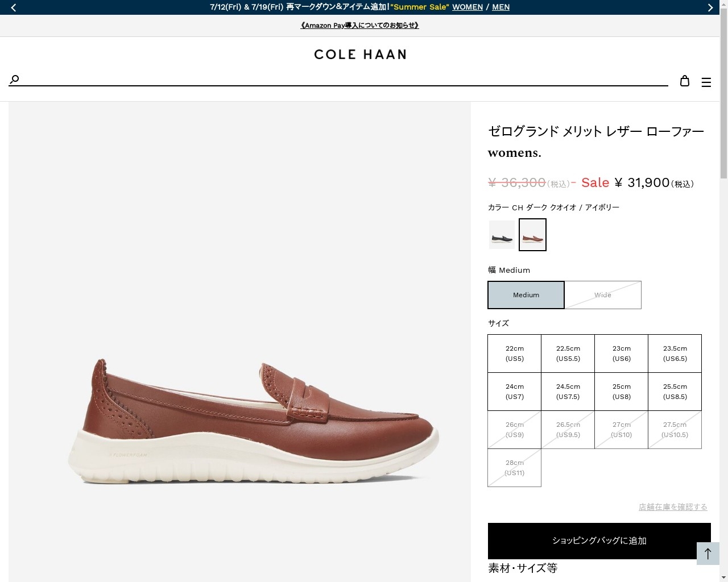Viewport: 728px width, 582px height.
Task: Click the next announcement arrow
Action: [x=710, y=7]
